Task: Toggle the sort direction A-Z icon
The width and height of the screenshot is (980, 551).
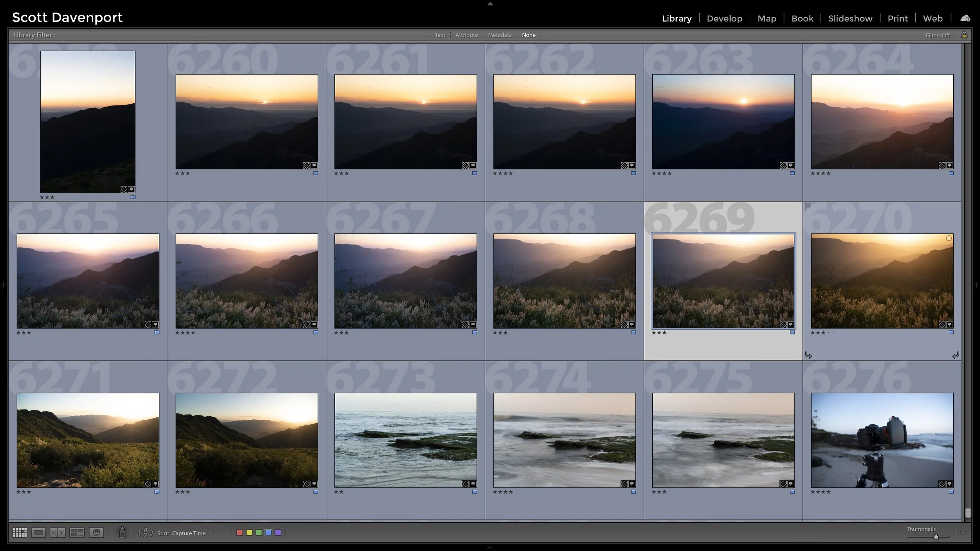Action: coord(145,532)
